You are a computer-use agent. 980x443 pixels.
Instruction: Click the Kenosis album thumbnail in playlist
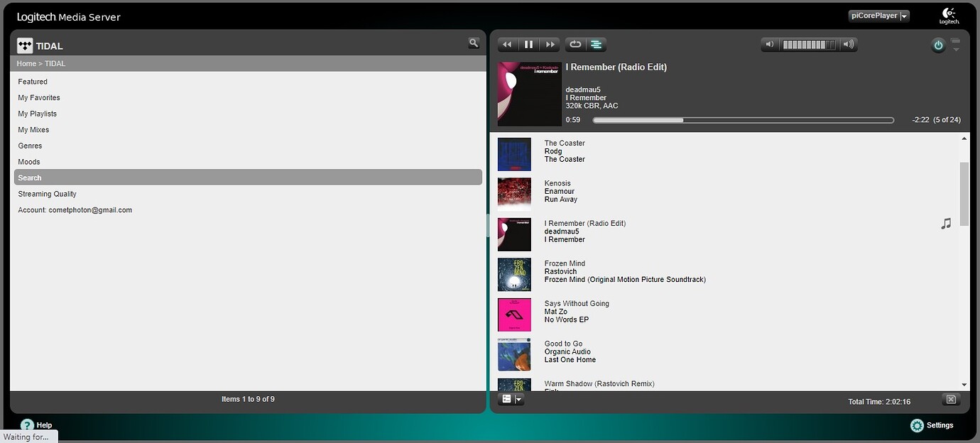[x=514, y=194]
